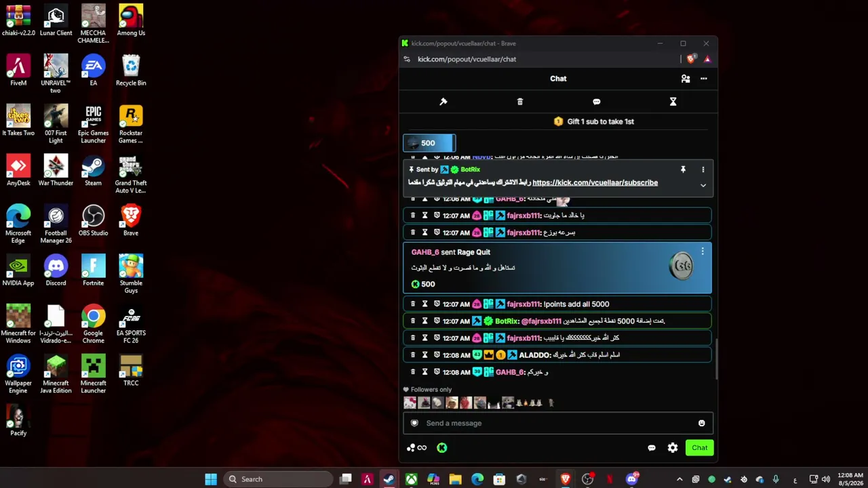The height and width of the screenshot is (488, 868).
Task: Click the hourglass on ALADDO's message
Action: pos(425,355)
